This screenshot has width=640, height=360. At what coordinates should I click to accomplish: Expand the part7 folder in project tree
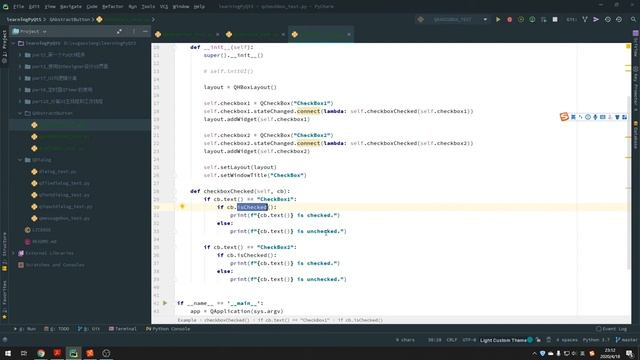[x=20, y=78]
